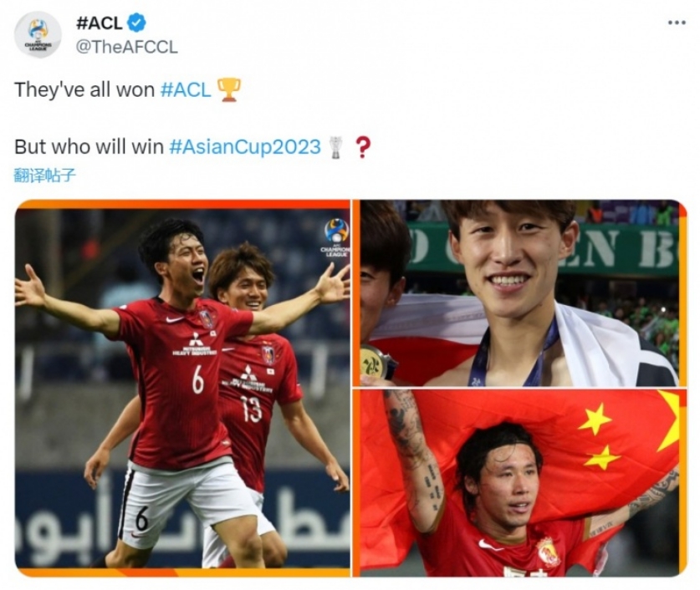
Task: Click the Guangzhou club crest on shirt
Action: 549,552
